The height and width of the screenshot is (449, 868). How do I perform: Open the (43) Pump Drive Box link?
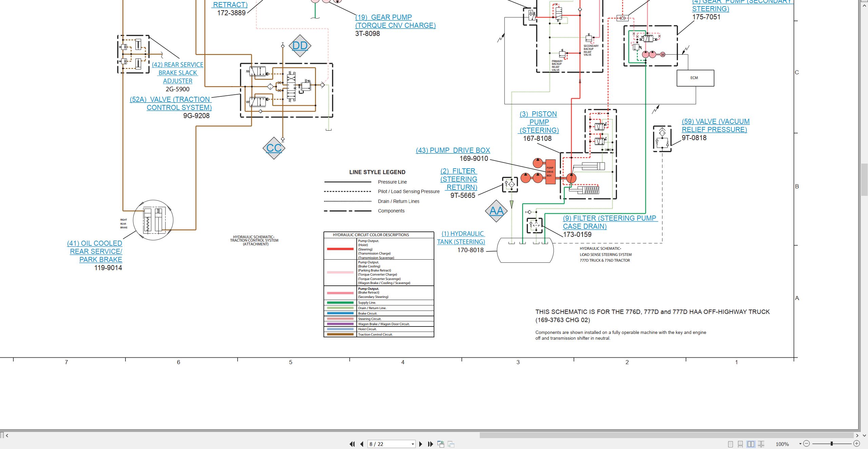(x=453, y=150)
